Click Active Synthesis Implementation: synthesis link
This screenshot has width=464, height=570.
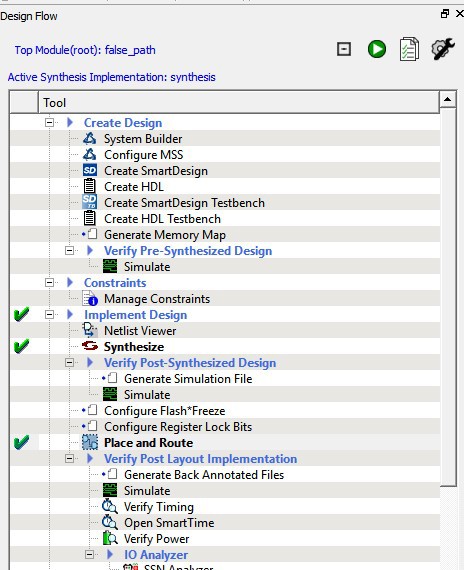point(112,77)
